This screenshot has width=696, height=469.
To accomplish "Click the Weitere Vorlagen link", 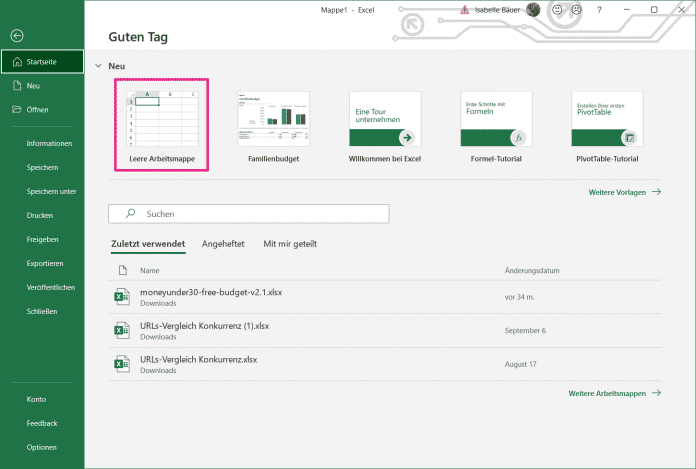I will tap(617, 192).
